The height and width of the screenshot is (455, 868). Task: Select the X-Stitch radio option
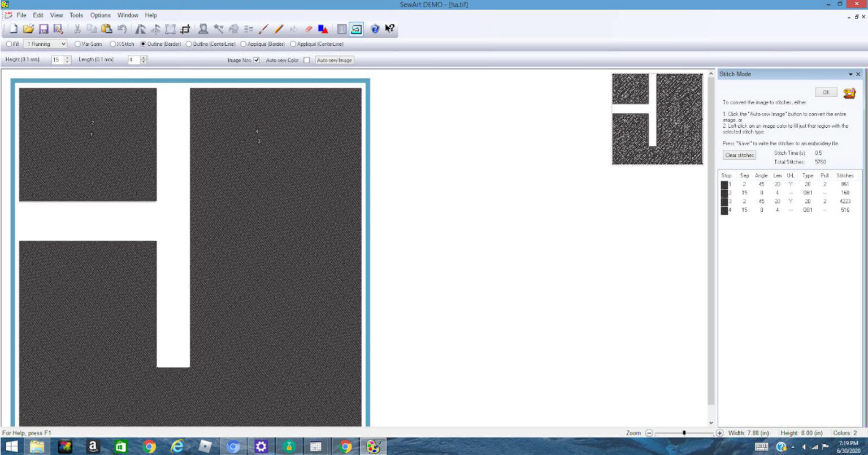point(113,44)
